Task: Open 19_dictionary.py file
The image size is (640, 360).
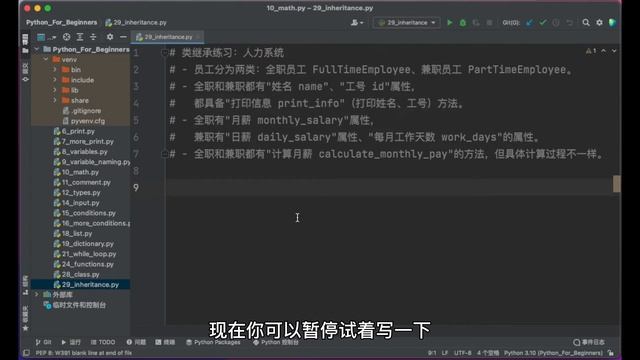Action: [x=84, y=243]
